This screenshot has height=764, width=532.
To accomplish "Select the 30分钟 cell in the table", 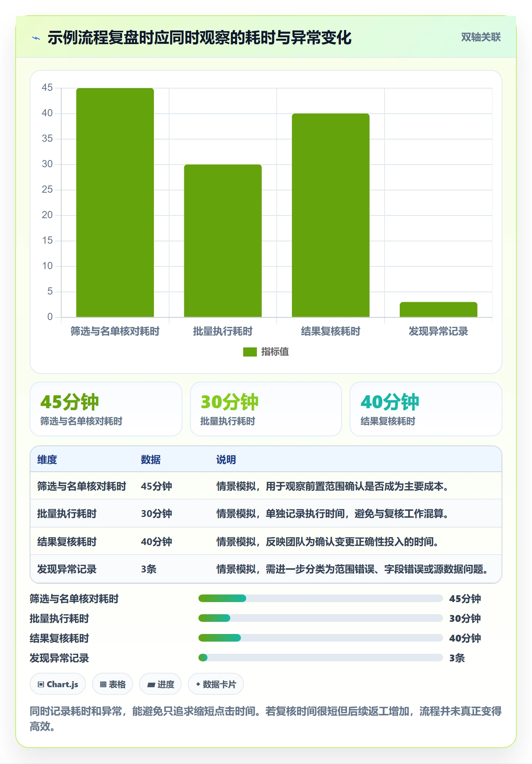I will coord(157,514).
